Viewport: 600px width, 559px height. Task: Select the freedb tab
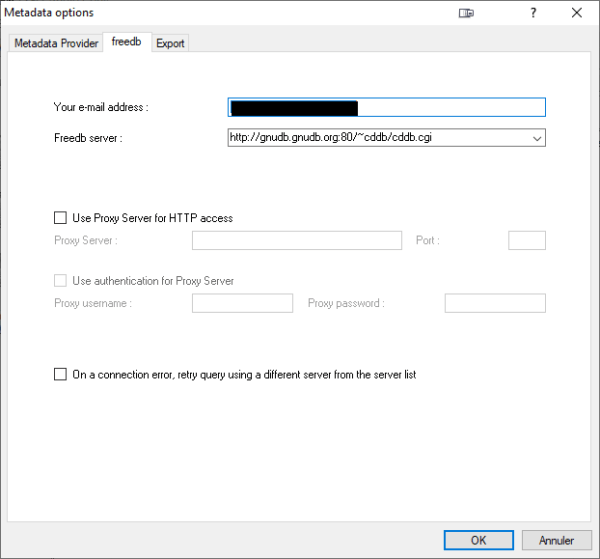(127, 42)
